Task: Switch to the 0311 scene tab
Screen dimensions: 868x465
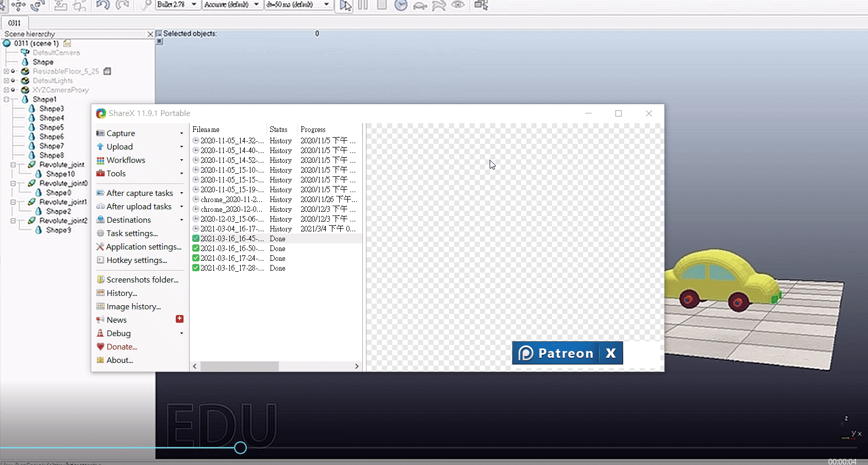Action: coord(14,23)
